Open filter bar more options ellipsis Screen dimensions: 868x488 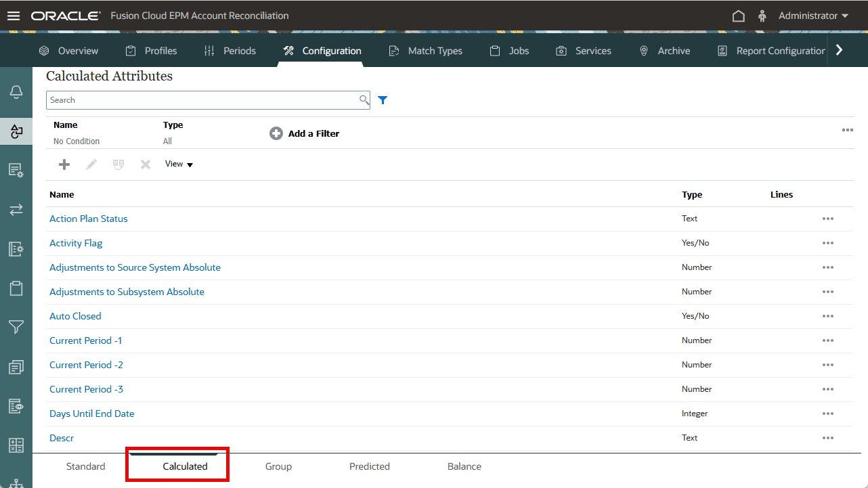847,130
